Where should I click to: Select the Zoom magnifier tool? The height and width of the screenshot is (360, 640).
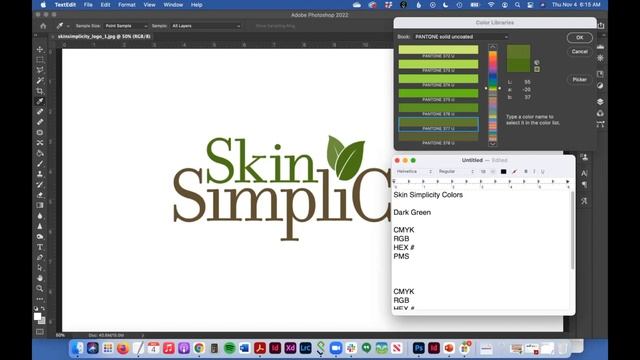(x=40, y=289)
